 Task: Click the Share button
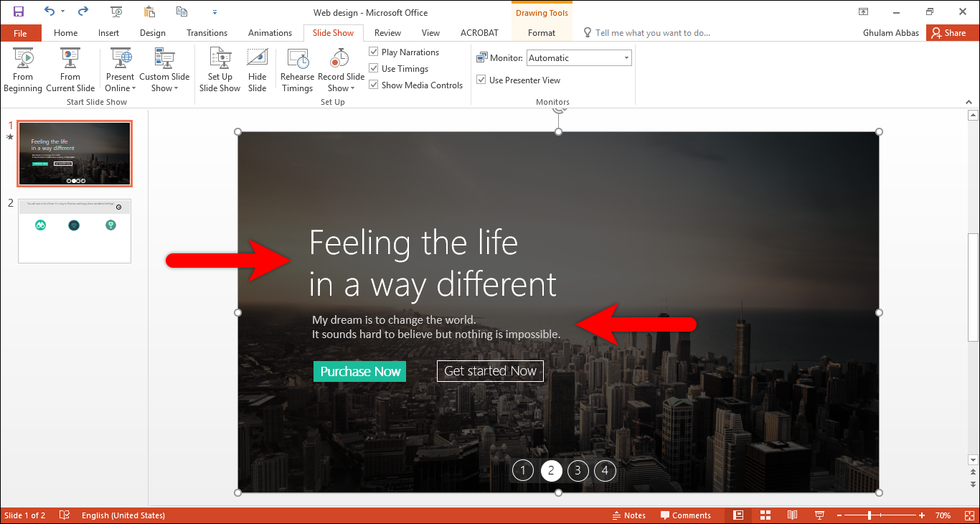[x=948, y=33]
